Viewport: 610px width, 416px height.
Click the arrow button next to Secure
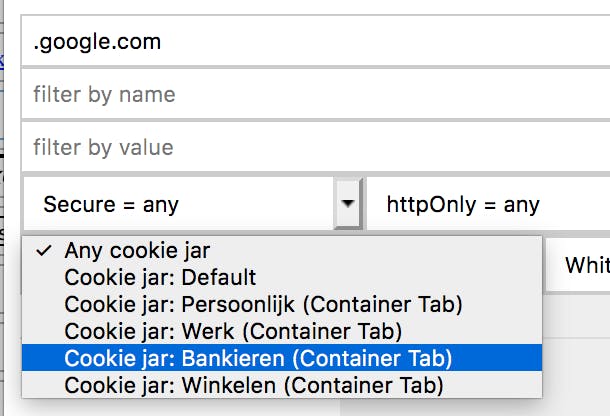click(347, 205)
